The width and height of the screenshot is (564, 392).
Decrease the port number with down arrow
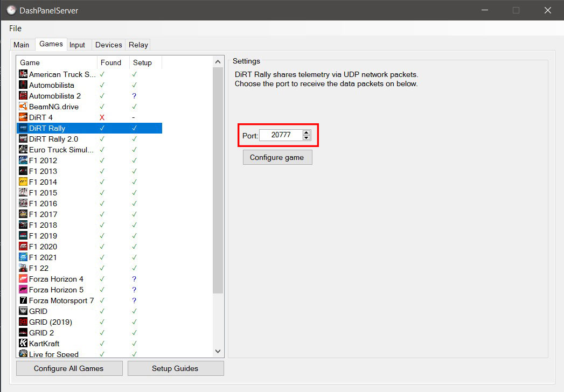[307, 138]
